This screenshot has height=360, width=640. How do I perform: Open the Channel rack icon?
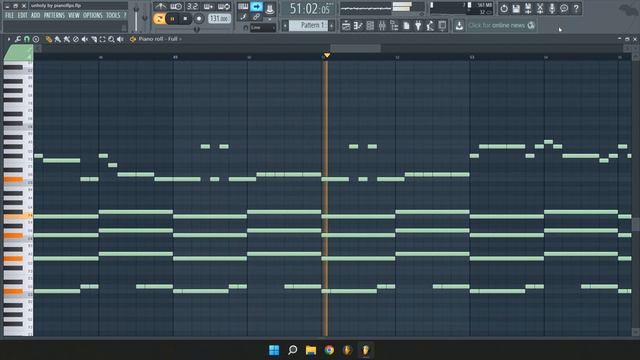(370, 26)
